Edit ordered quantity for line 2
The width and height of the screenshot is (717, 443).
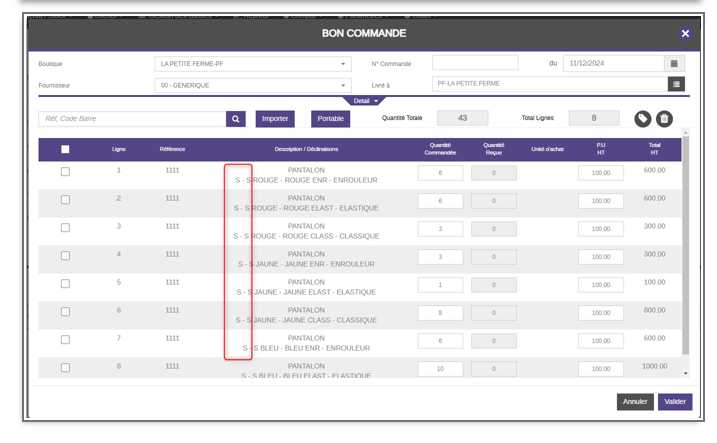coord(440,201)
